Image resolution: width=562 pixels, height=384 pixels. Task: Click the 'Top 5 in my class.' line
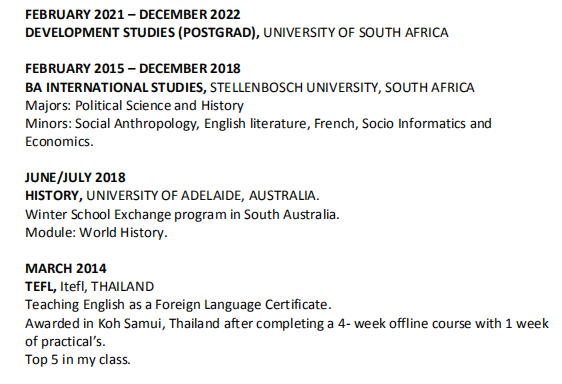78,360
